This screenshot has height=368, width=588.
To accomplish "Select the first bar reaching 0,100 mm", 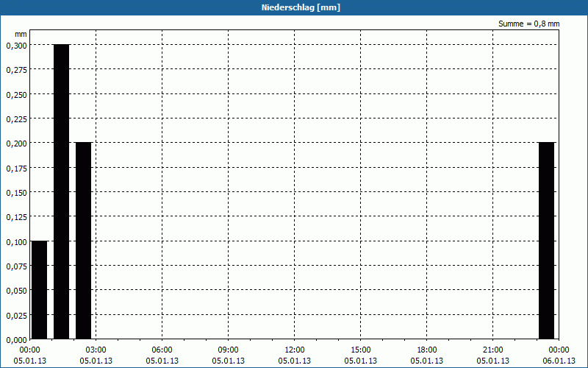I will click(39, 290).
